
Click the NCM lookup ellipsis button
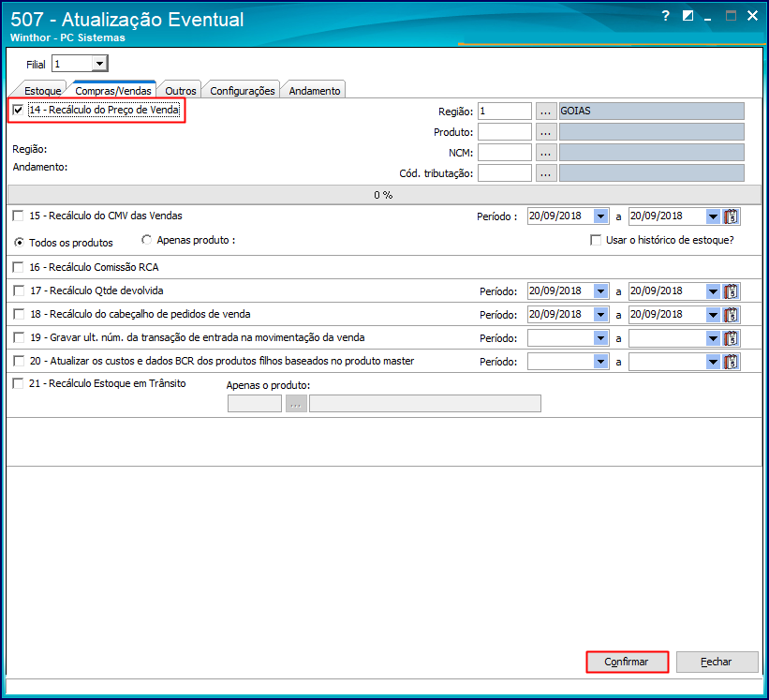click(x=546, y=153)
